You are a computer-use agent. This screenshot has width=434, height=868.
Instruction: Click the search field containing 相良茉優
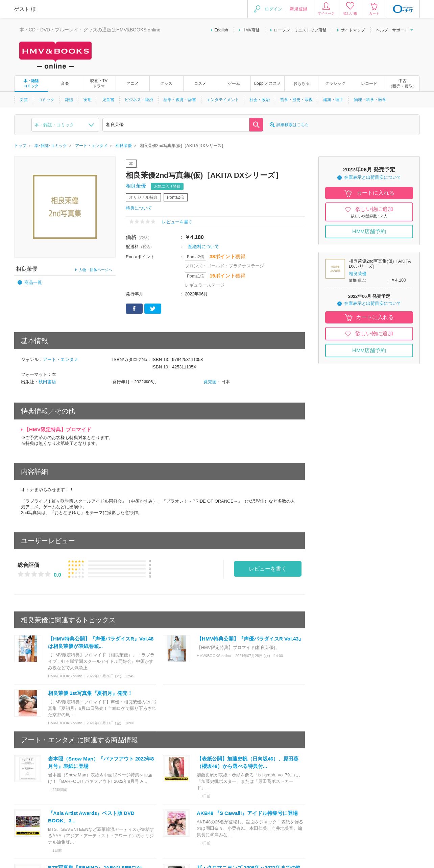176,125
